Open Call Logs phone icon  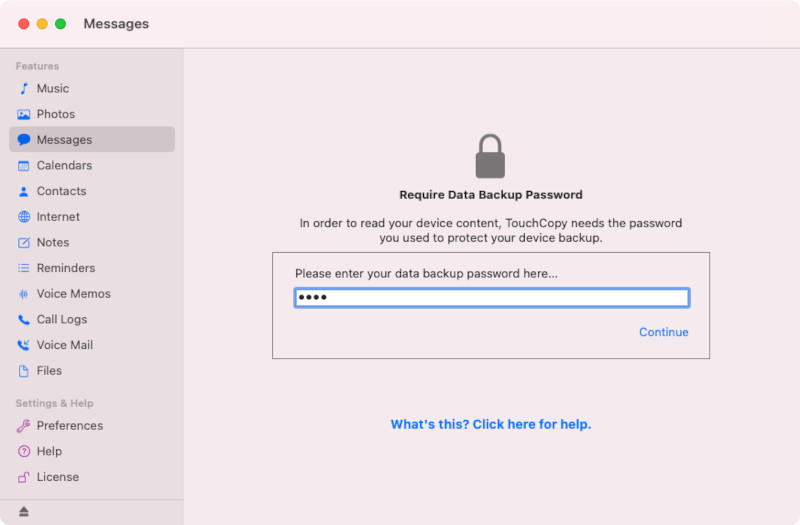(24, 320)
